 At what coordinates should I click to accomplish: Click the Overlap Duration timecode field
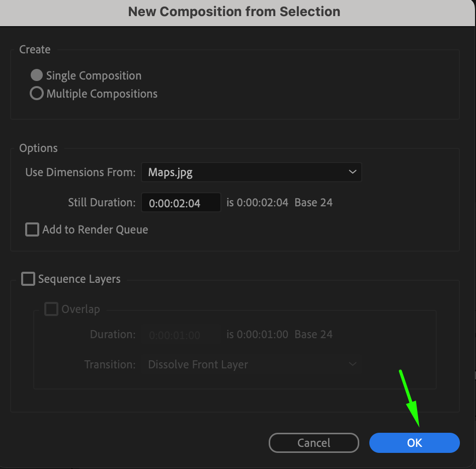coord(181,335)
